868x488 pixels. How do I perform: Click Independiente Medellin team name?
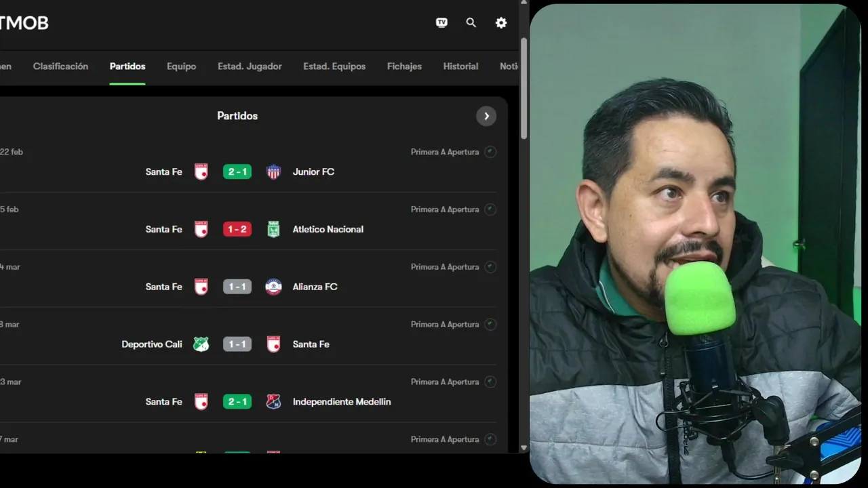342,403
